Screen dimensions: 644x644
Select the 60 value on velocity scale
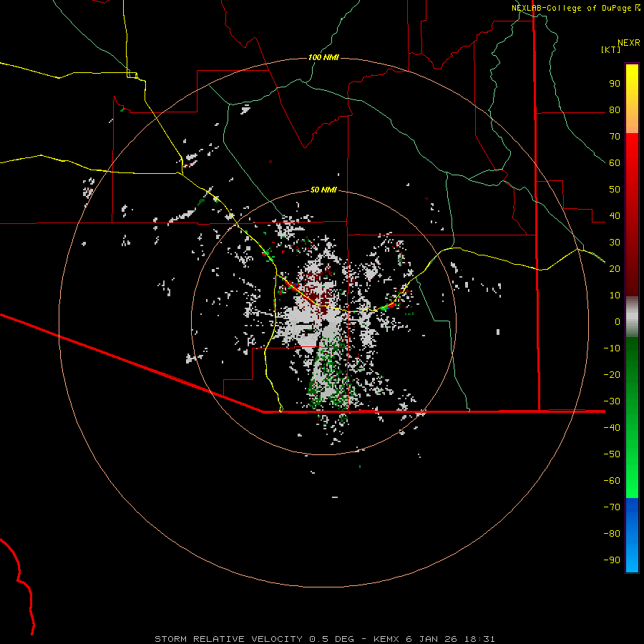[615, 162]
